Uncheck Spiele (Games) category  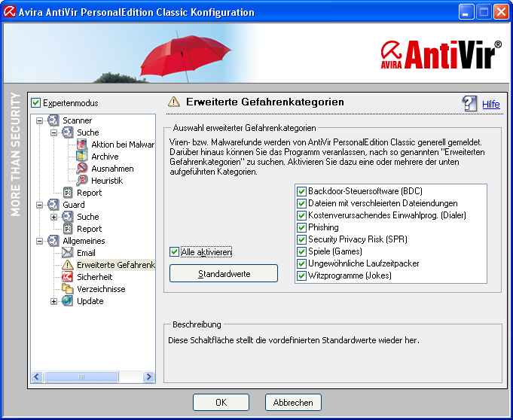(x=301, y=251)
